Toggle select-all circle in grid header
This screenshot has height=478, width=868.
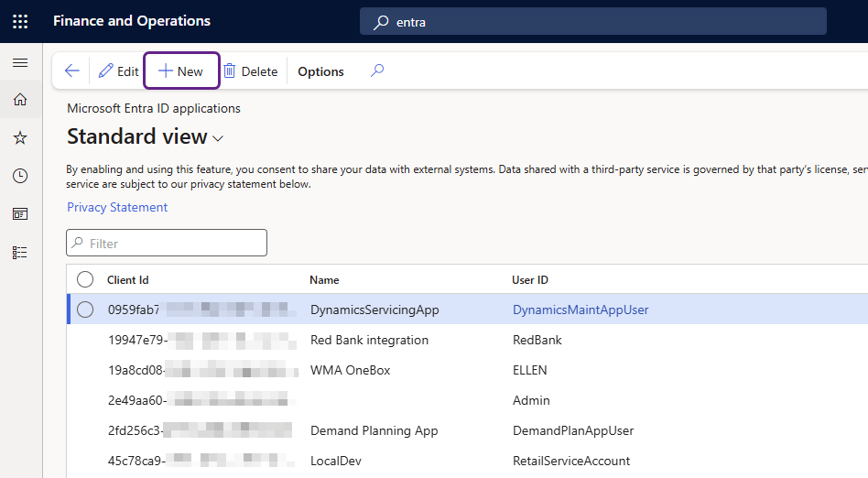[x=85, y=279]
